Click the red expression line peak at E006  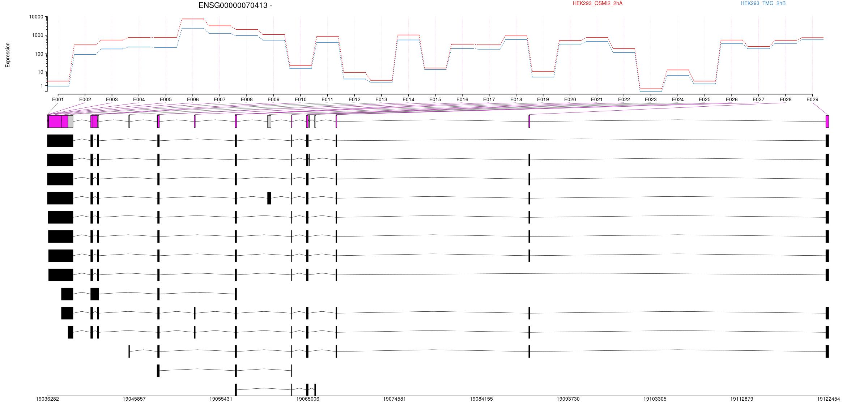[x=193, y=19]
